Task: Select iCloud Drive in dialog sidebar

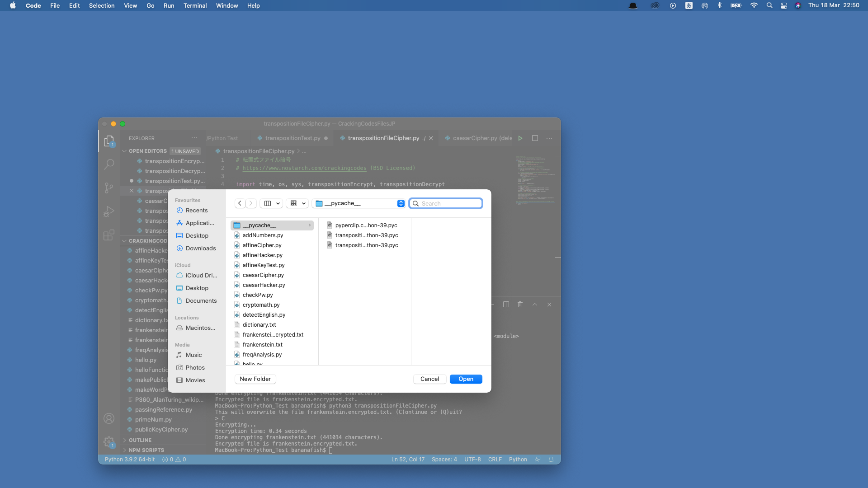Action: point(197,276)
